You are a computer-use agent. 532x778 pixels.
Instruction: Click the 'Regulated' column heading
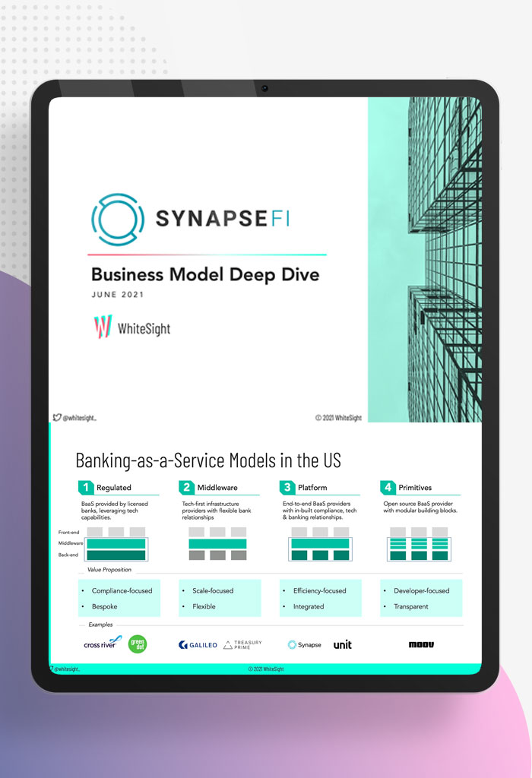[114, 488]
